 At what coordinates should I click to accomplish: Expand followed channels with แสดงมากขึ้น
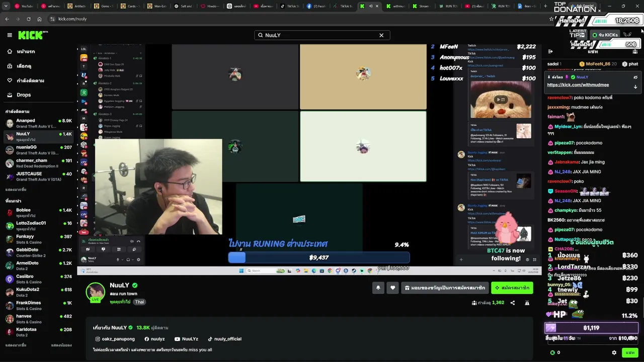(16, 190)
